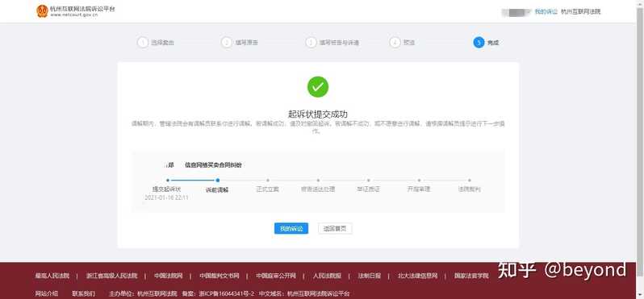
Task: Click the 浙ICP备16044341号-2 record text
Action: coord(227,293)
